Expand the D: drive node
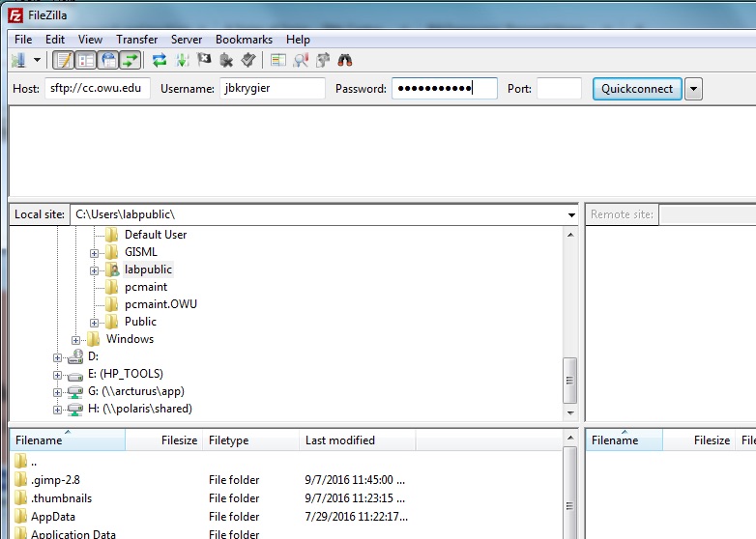Screen dimensions: 756x539 (x=57, y=357)
